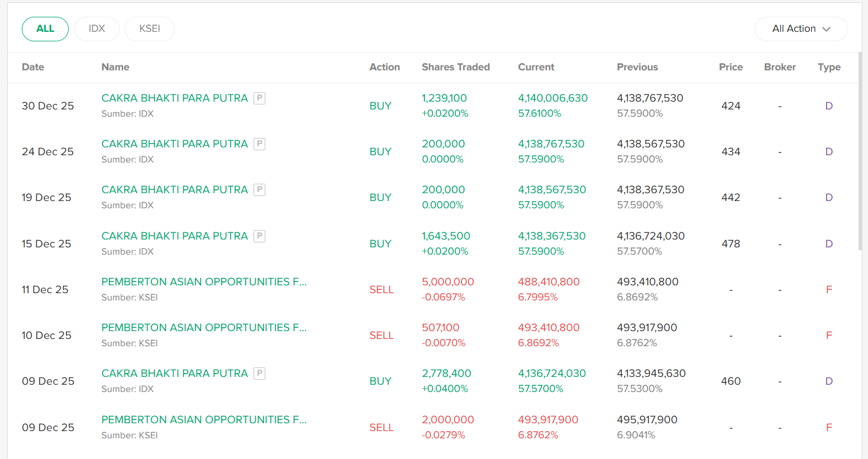The width and height of the screenshot is (868, 459).
Task: Click shares traded value 507,100
Action: point(441,328)
